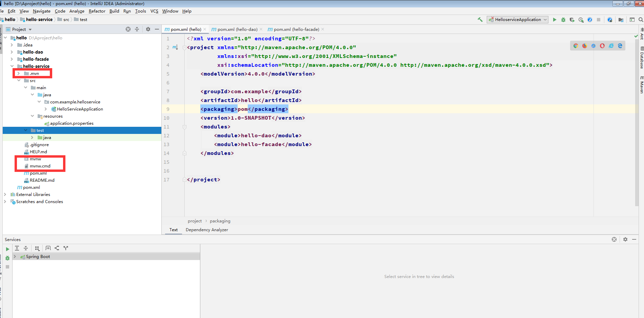Image resolution: width=644 pixels, height=318 pixels.
Task: Click the packaging breadcrumb below the editor
Action: pyautogui.click(x=220, y=221)
